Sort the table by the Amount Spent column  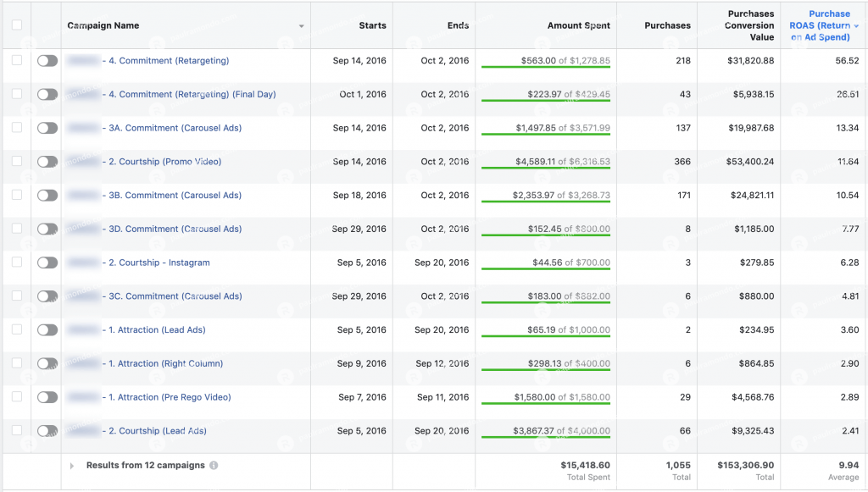tap(581, 26)
